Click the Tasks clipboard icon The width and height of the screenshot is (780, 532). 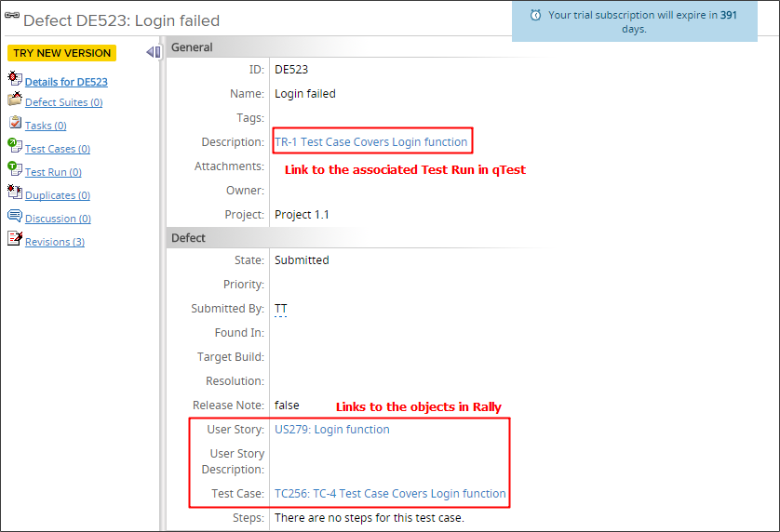coord(14,124)
